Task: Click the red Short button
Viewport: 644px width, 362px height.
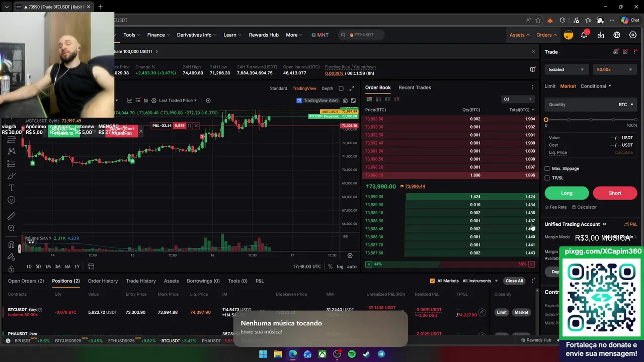Action: [615, 193]
